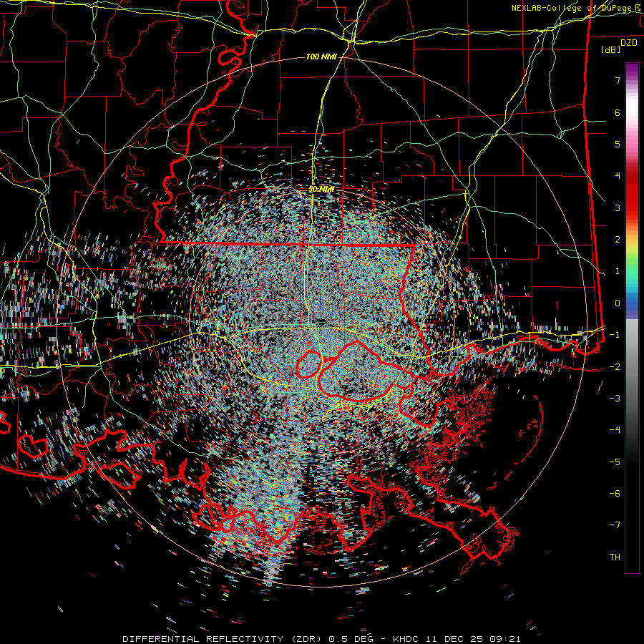The height and width of the screenshot is (644, 644).
Task: Click the ZDR color scale bar
Action: pos(632,318)
